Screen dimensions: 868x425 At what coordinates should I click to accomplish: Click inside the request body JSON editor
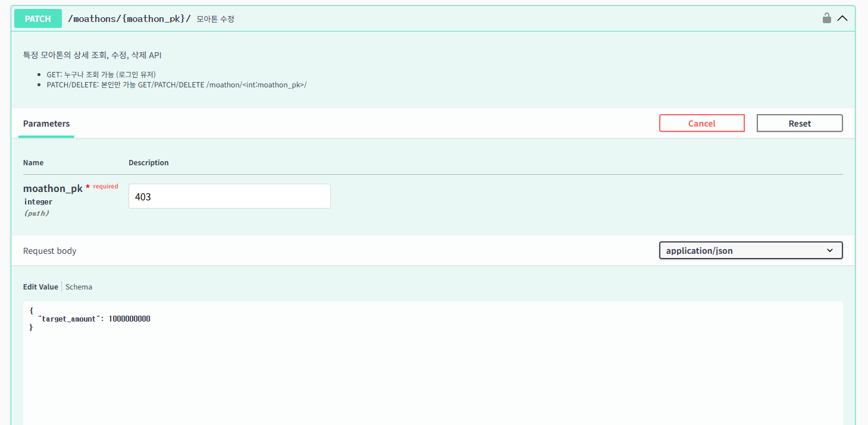pyautogui.click(x=433, y=369)
